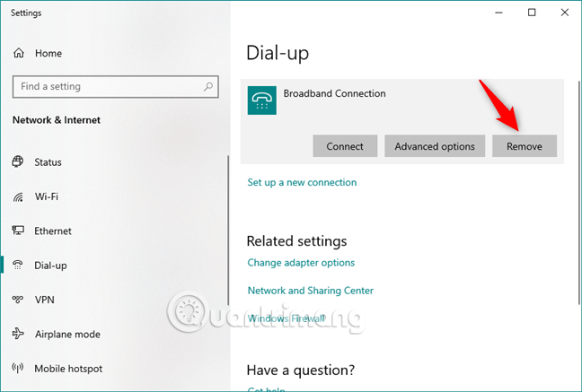Open Network and Sharing Center link
Screen dimensions: 582x392
pos(310,291)
